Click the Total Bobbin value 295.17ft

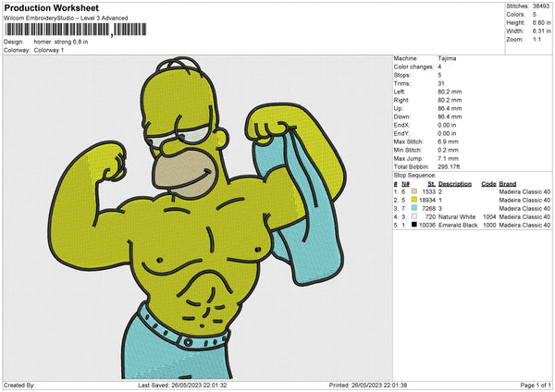coord(449,167)
